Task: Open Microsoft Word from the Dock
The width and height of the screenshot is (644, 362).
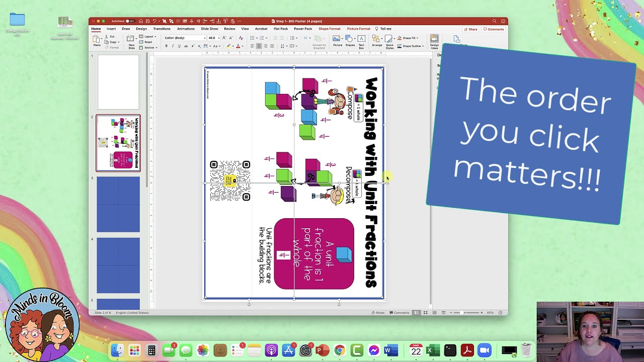Action: coord(391,350)
